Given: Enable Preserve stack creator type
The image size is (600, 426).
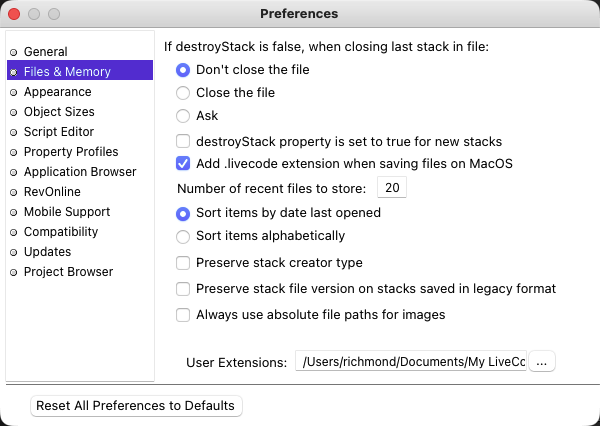Looking at the screenshot, I should click(183, 262).
